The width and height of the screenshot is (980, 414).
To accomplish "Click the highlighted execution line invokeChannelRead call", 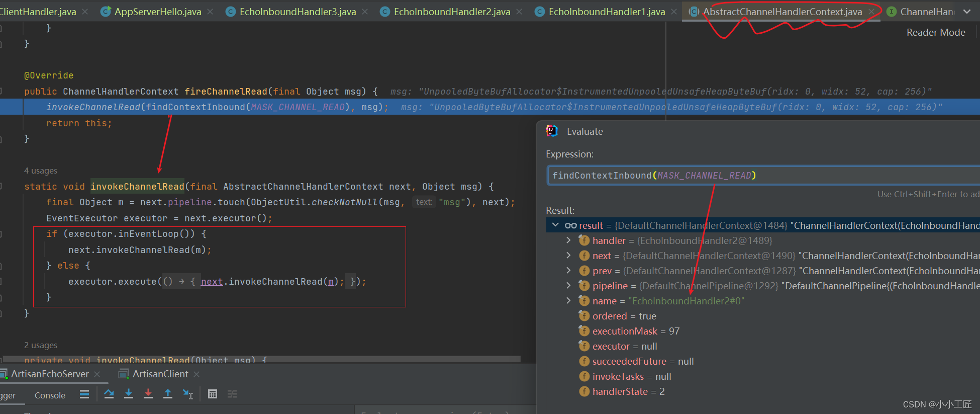I will [217, 107].
